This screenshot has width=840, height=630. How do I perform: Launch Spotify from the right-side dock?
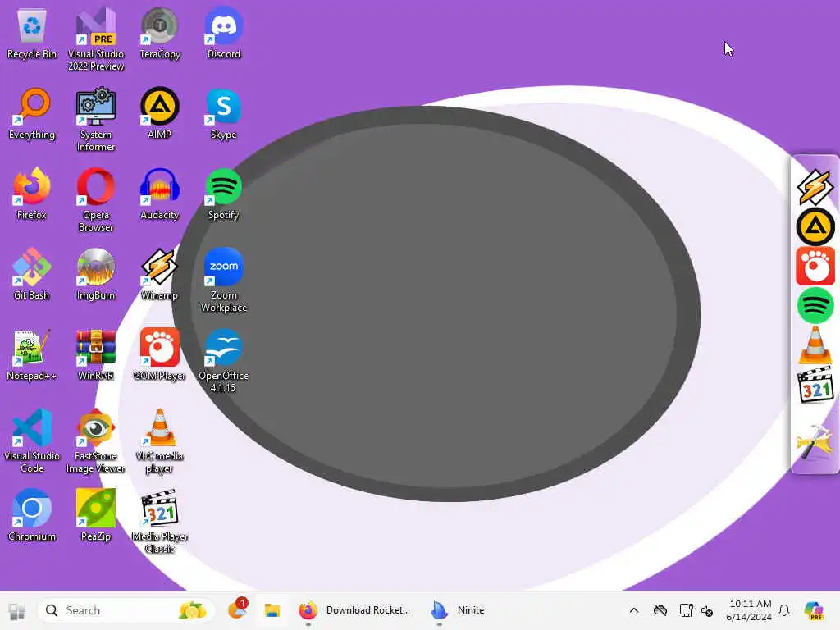[x=815, y=306]
